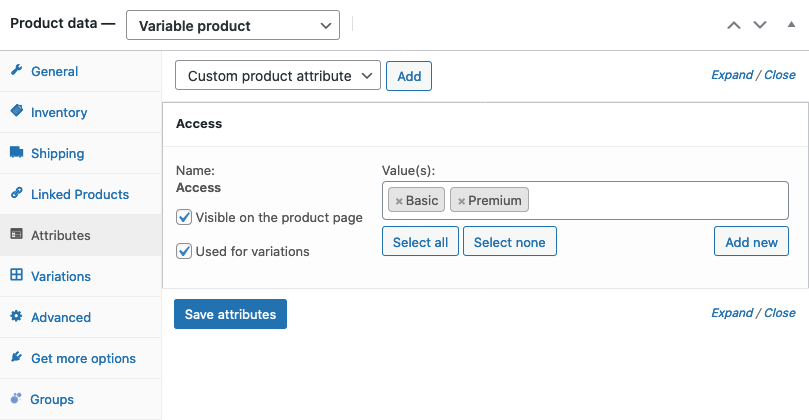Click the Variations grid icon

pyautogui.click(x=16, y=276)
